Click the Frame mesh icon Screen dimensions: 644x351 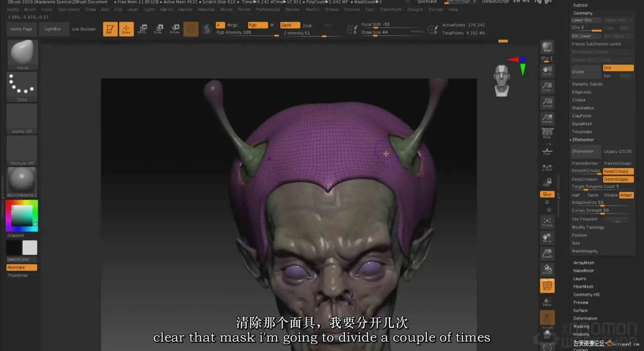click(x=547, y=222)
